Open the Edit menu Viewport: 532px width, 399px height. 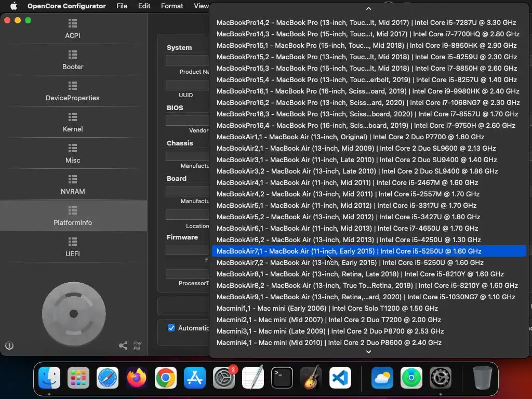pos(144,6)
